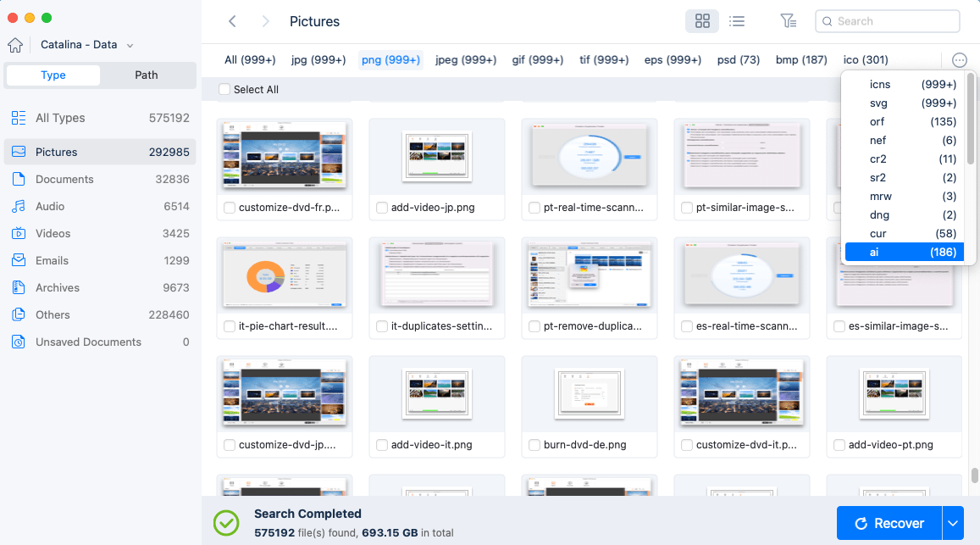This screenshot has width=980, height=545.
Task: Open the Recover options dropdown arrow
Action: pos(953,523)
